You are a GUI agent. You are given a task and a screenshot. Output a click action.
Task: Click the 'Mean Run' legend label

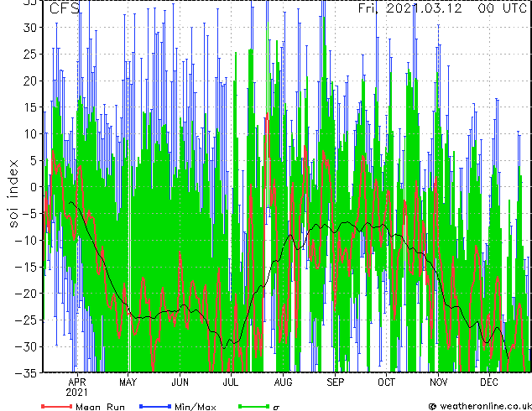(100, 407)
